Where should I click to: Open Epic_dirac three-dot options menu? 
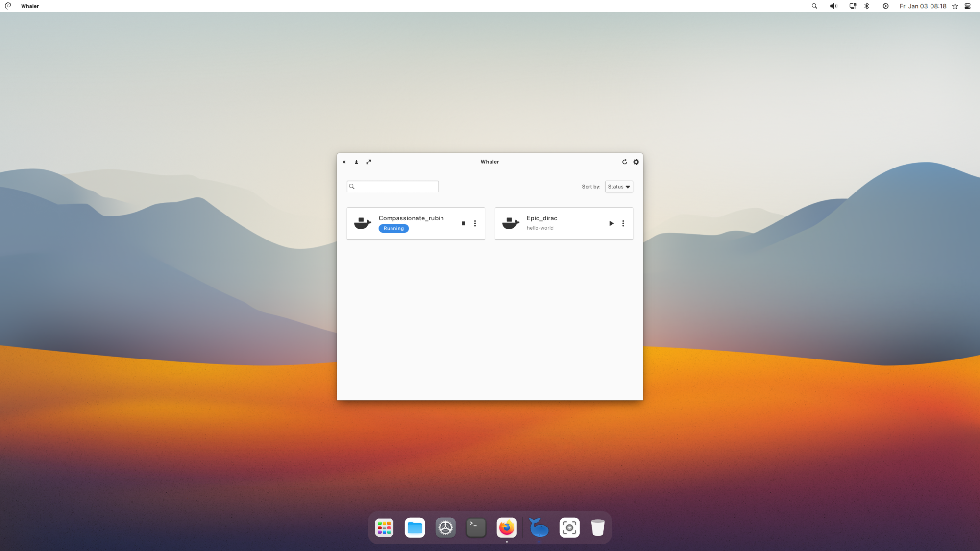(x=623, y=223)
